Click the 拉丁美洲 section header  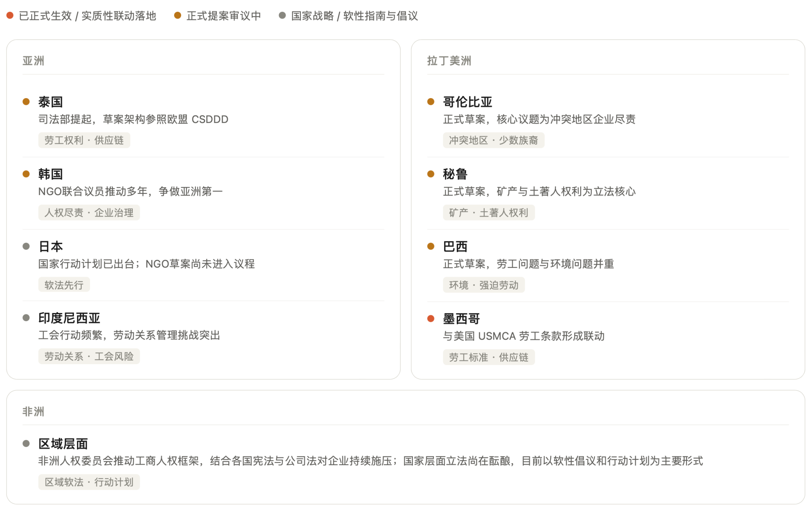449,61
